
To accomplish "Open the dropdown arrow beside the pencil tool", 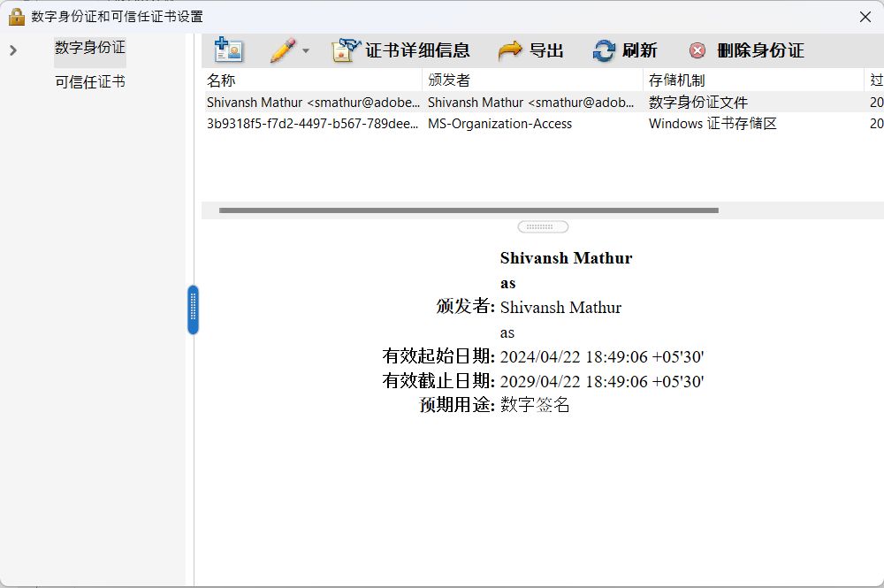I will coord(306,50).
